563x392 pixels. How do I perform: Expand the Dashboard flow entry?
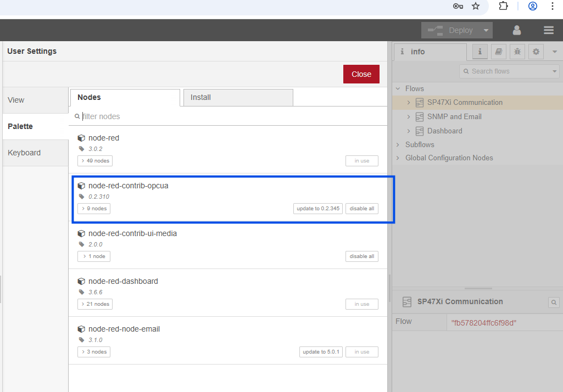point(408,131)
